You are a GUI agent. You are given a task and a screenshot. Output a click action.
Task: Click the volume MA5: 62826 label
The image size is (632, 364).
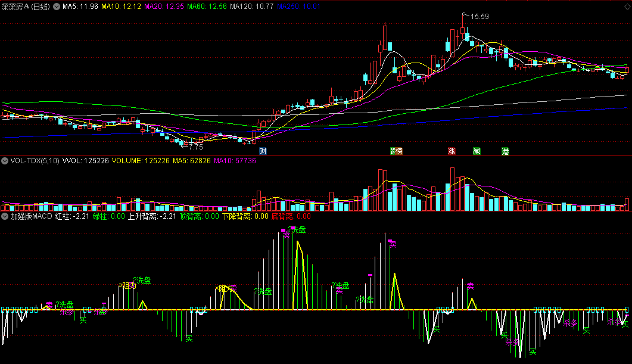(x=192, y=161)
